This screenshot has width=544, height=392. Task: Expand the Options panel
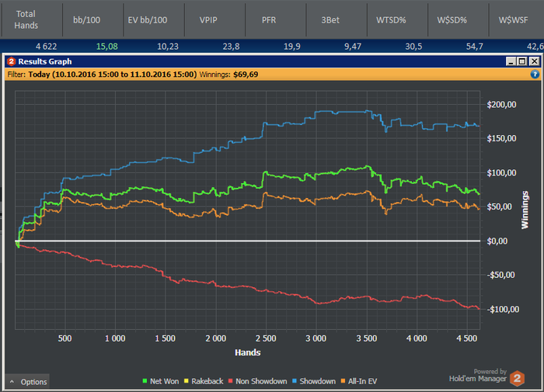[x=27, y=382]
